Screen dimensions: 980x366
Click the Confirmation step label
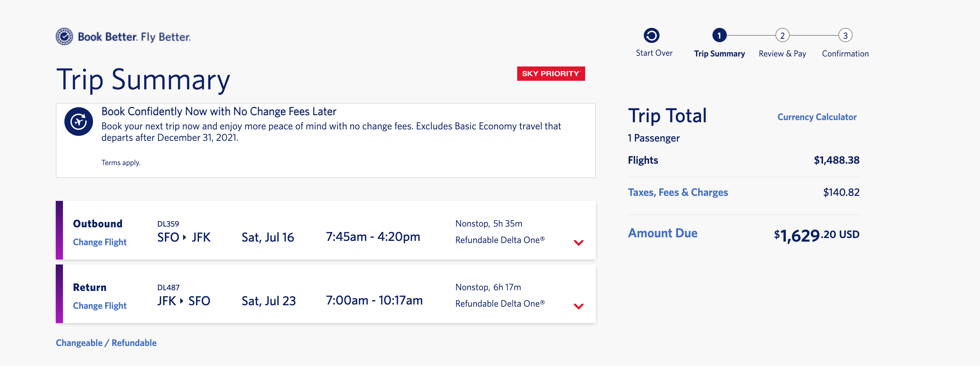click(845, 54)
